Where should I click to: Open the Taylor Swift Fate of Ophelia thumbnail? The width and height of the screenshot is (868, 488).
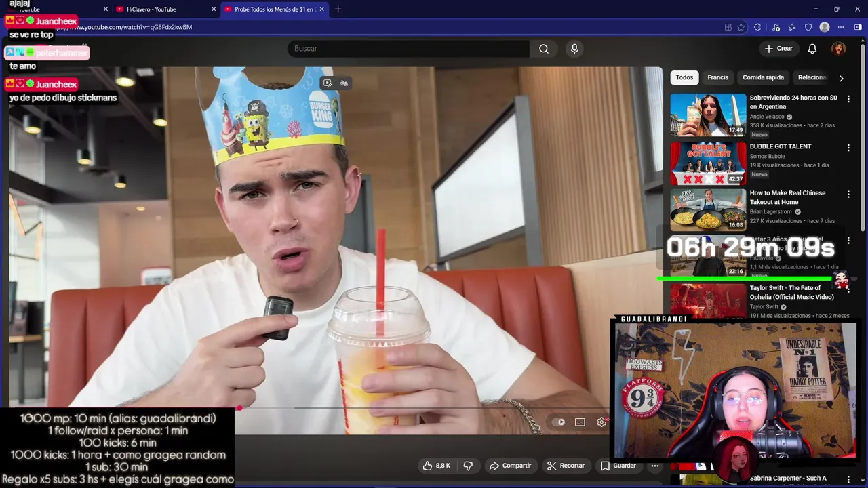click(708, 301)
